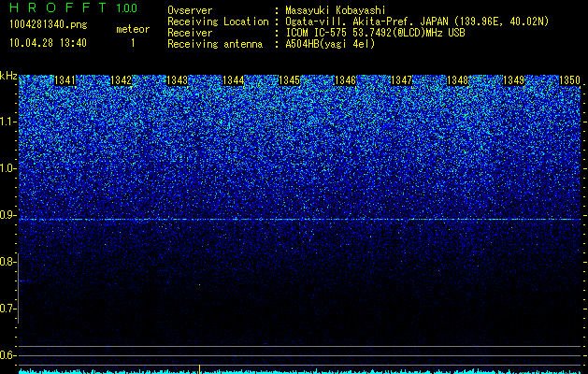Click the 1347 time marker
Viewport: 588px width, 374px height.
(x=401, y=80)
